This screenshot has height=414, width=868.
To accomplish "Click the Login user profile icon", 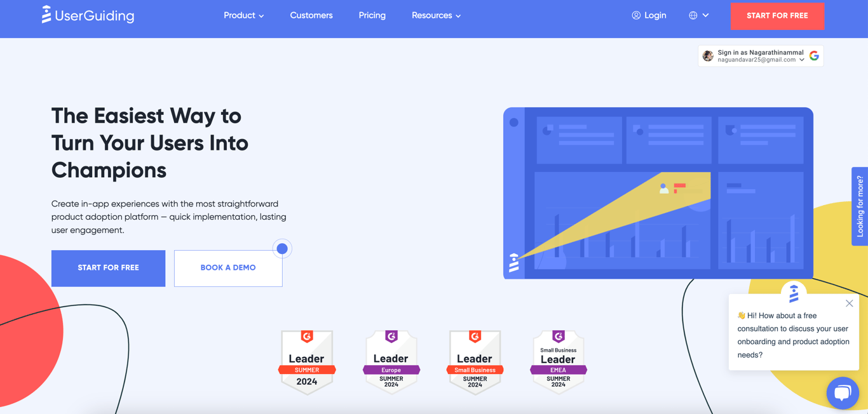I will point(636,15).
